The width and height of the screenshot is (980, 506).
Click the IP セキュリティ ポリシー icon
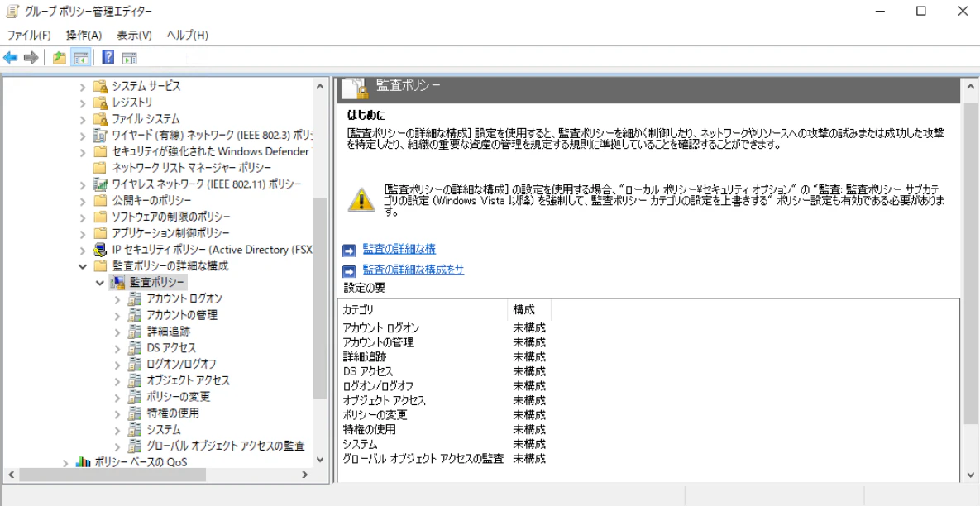point(100,249)
